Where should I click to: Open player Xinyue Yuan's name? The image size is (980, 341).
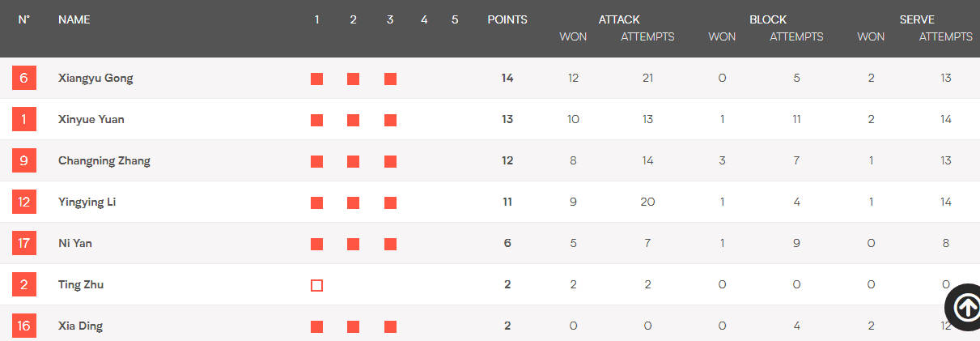91,120
